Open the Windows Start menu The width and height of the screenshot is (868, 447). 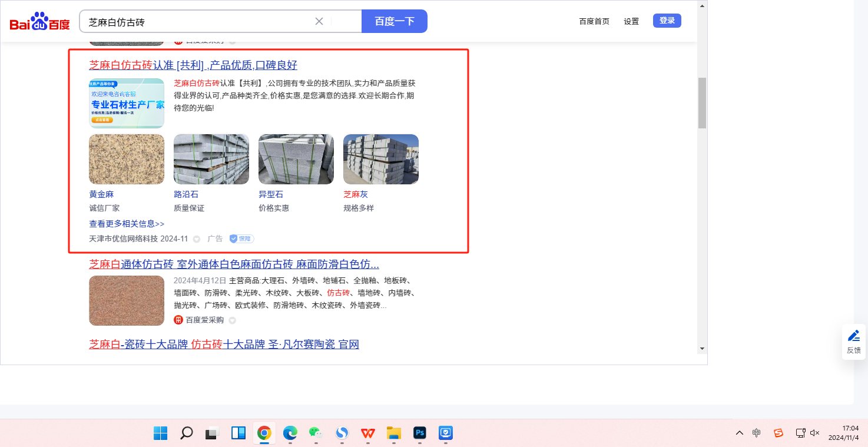160,433
